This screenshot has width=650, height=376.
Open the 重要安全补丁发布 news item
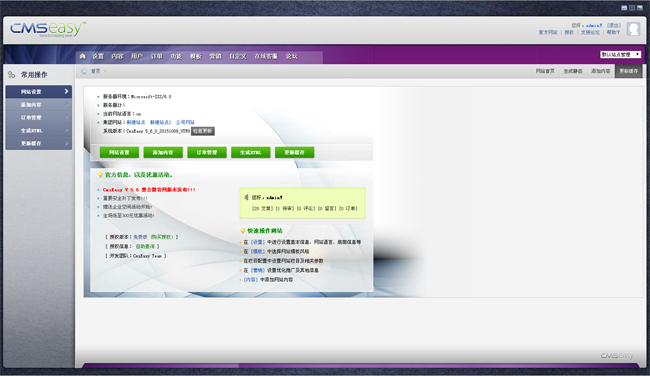point(125,198)
